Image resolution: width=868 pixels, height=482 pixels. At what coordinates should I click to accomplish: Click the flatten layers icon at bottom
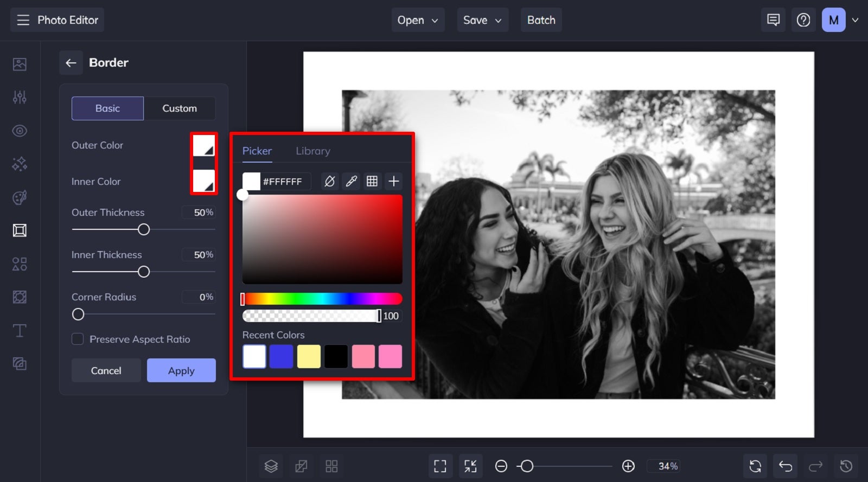click(x=301, y=466)
